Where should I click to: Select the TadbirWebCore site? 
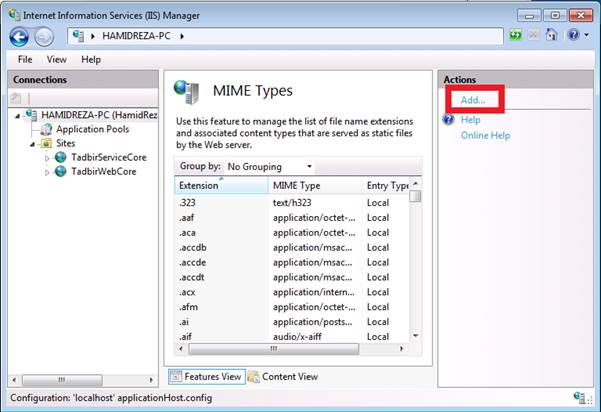[103, 171]
